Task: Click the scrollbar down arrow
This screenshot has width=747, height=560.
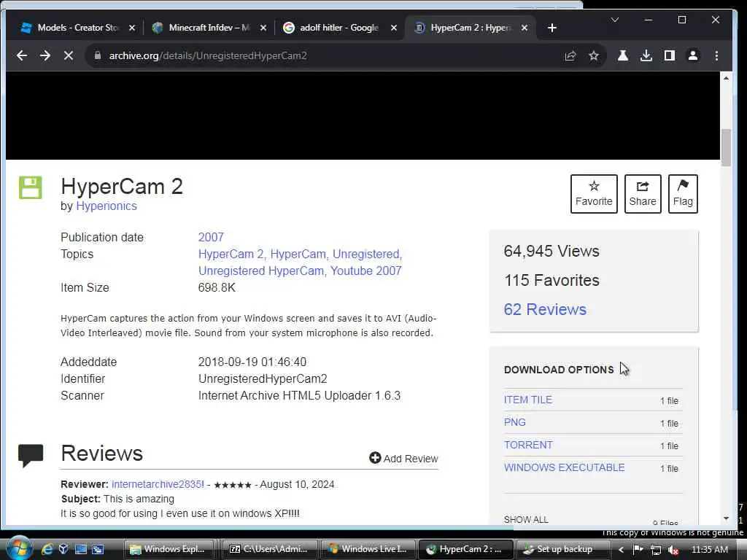Action: pyautogui.click(x=726, y=518)
